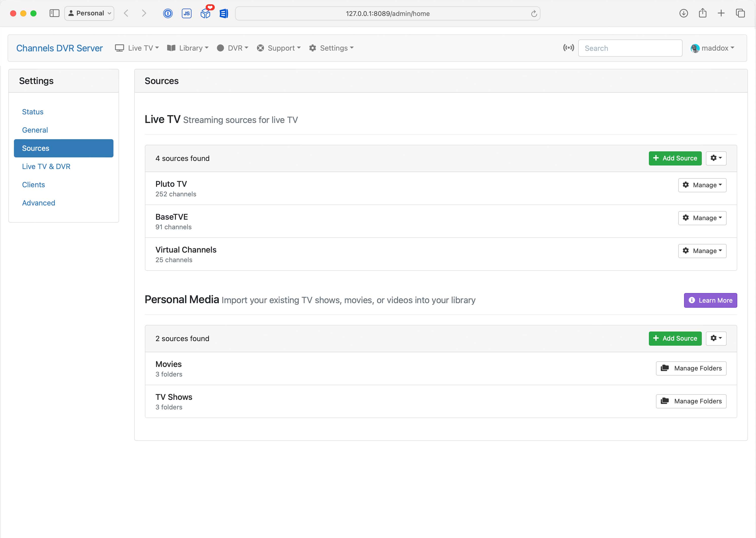The image size is (756, 538).
Task: Focus the Search input field
Action: [x=630, y=48]
